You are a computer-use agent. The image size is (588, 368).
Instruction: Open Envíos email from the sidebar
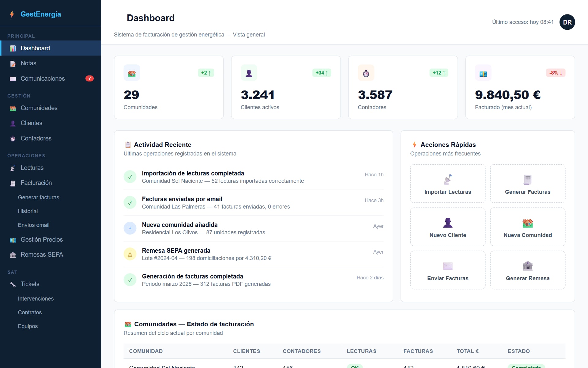34,225
